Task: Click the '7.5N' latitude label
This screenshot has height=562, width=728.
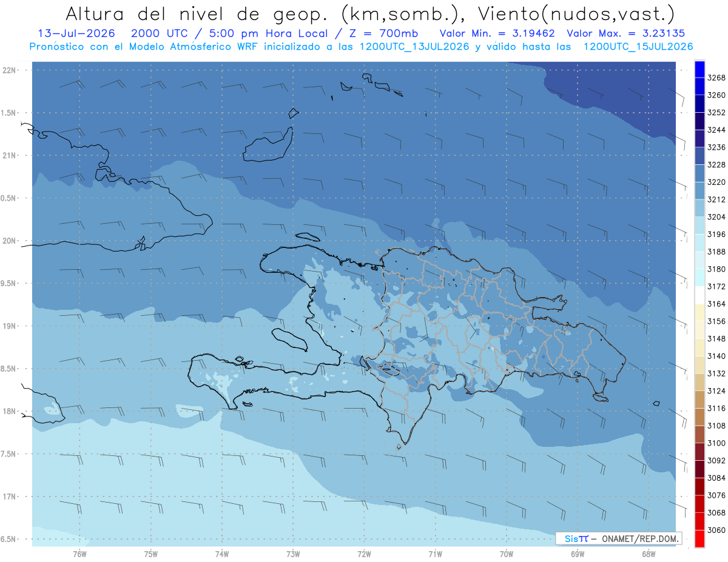Action: [x=8, y=453]
